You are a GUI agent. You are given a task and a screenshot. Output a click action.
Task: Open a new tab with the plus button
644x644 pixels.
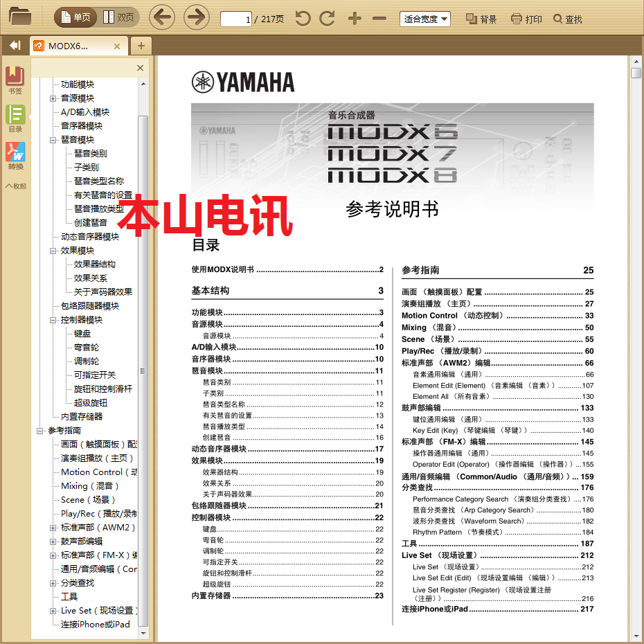tap(141, 45)
